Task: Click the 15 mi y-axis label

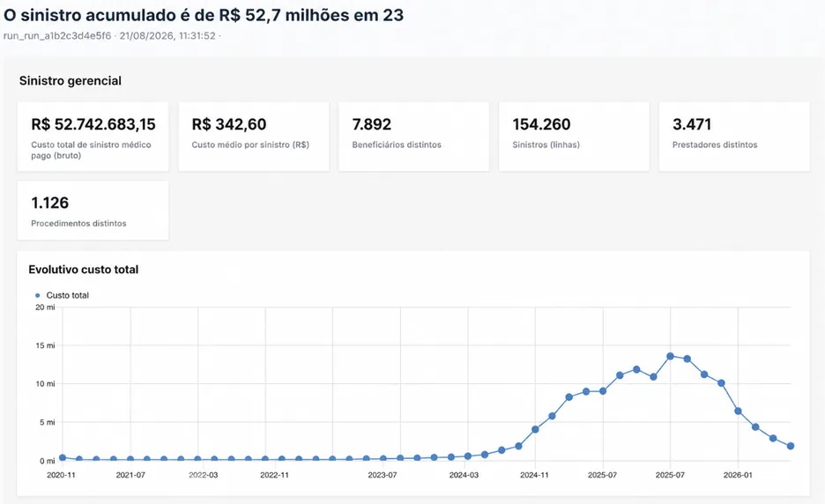Action: click(45, 345)
